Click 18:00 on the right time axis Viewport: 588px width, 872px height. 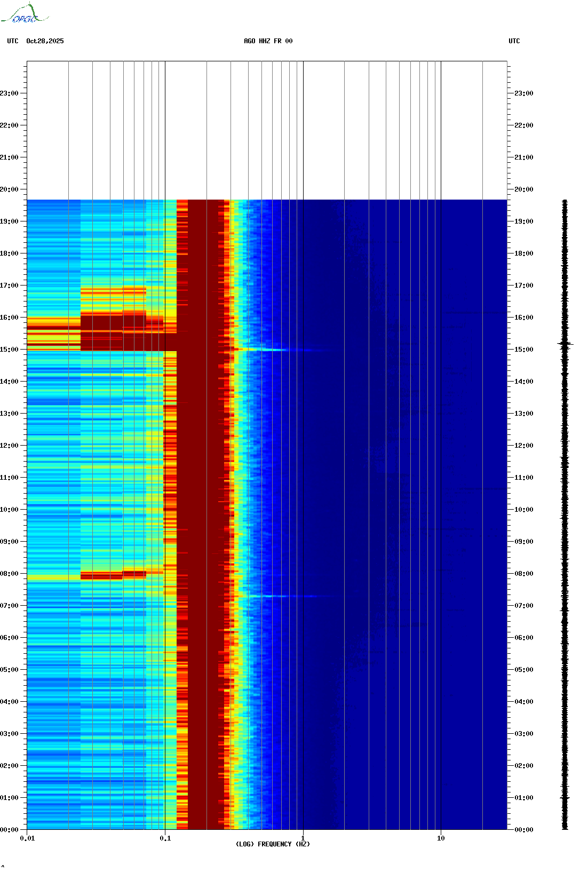tap(524, 253)
